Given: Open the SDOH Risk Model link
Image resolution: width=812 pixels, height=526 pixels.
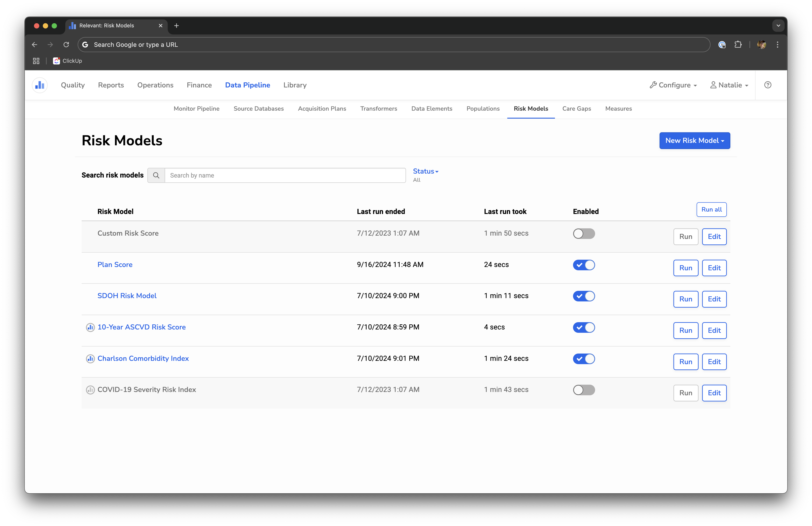Looking at the screenshot, I should pos(127,296).
